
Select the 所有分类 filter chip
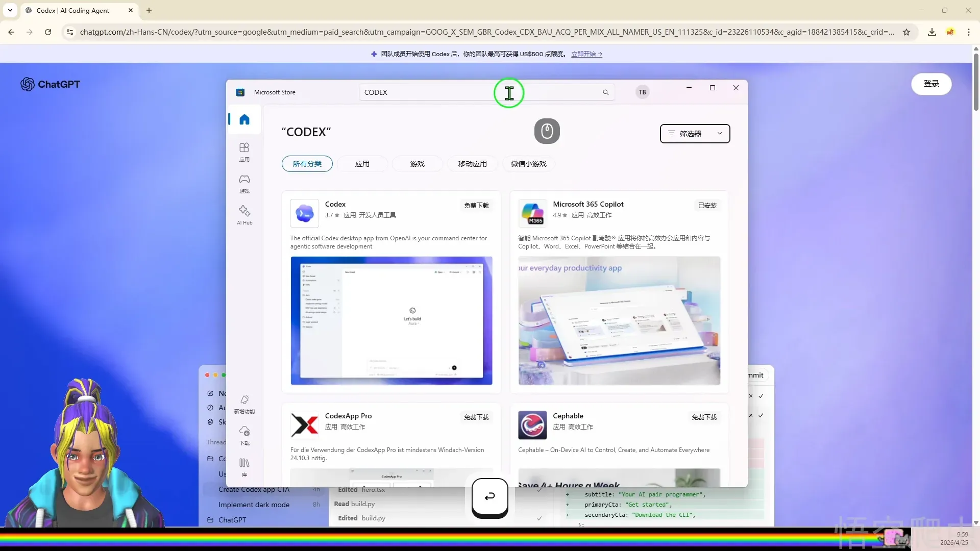click(307, 164)
